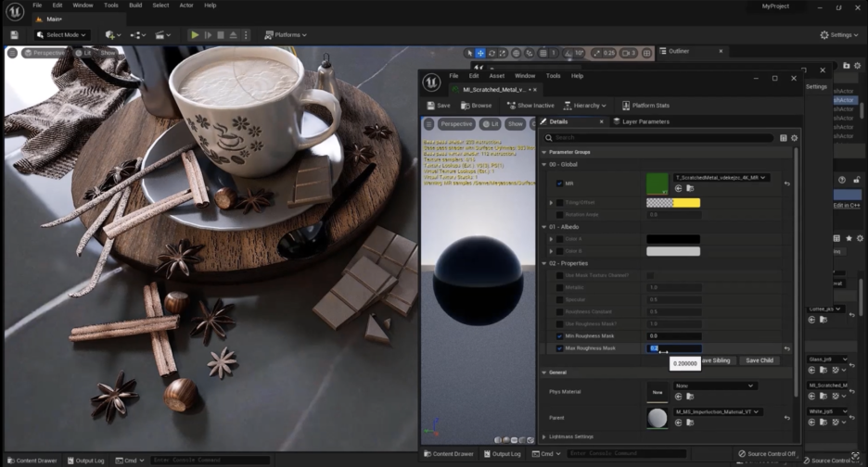Disable the Min Roughness Mask checkbox
The height and width of the screenshot is (467, 868).
click(559, 335)
